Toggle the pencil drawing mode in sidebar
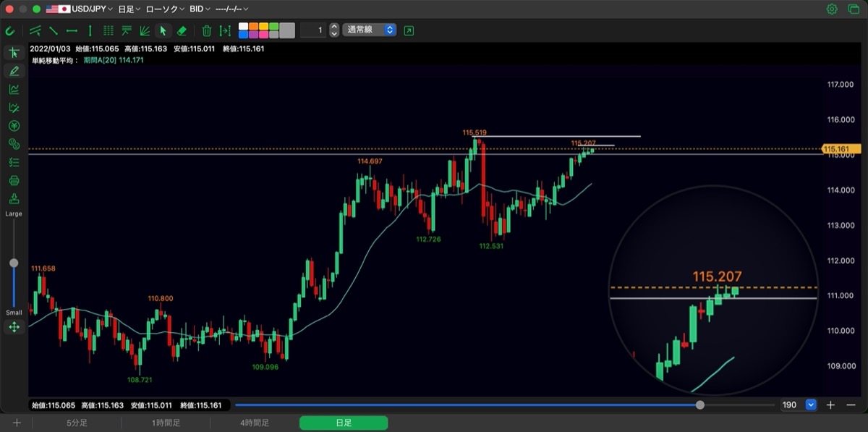 14,71
